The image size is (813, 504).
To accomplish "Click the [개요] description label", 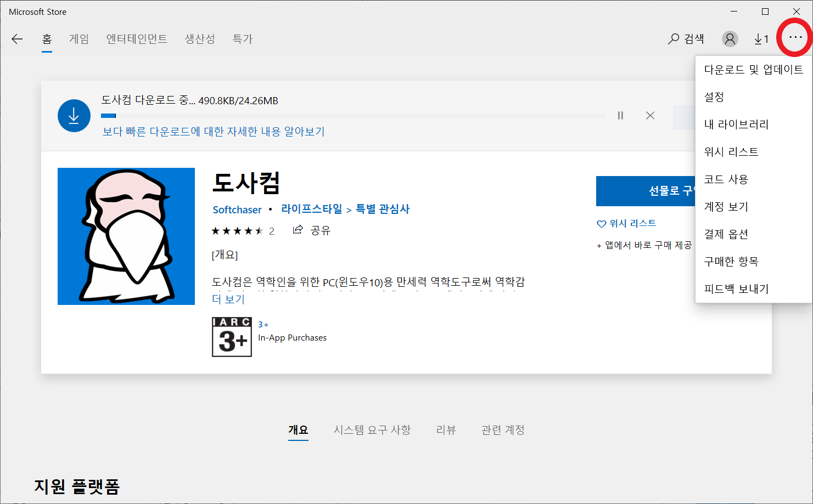I will 225,255.
